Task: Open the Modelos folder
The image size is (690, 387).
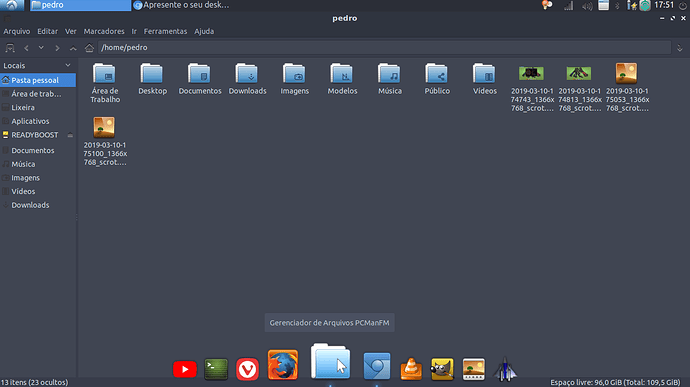Action: (x=342, y=79)
